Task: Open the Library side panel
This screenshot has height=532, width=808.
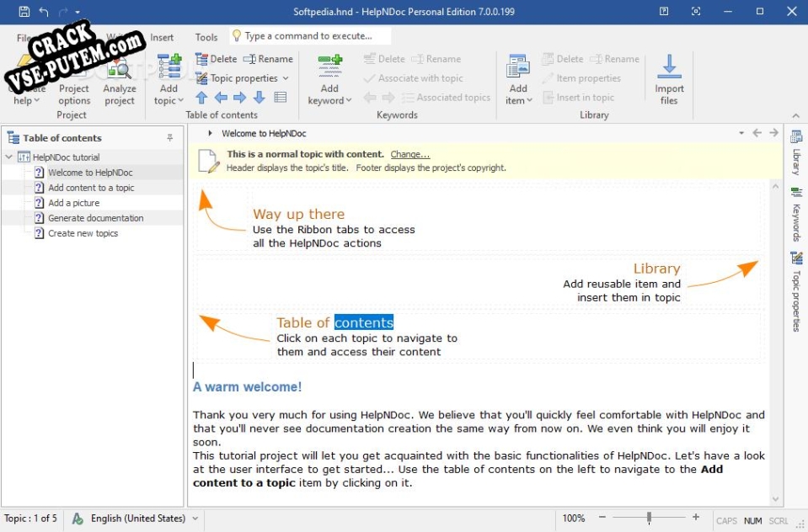Action: click(796, 152)
